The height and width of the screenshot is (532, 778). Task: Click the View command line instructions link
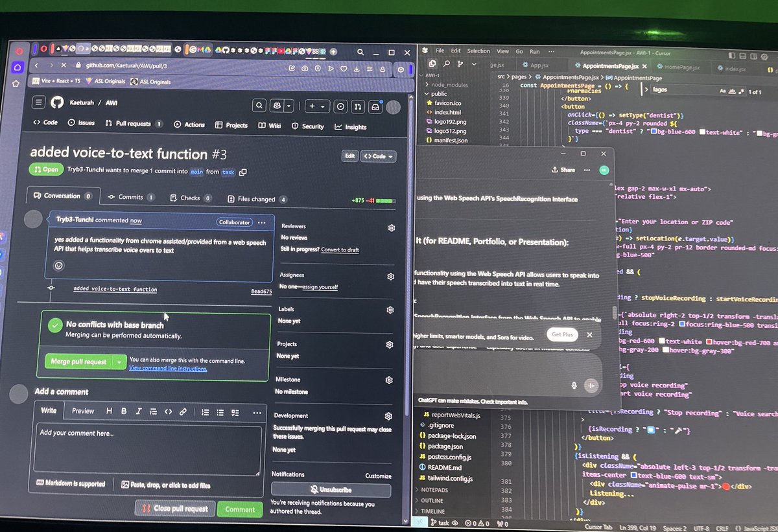coord(168,369)
